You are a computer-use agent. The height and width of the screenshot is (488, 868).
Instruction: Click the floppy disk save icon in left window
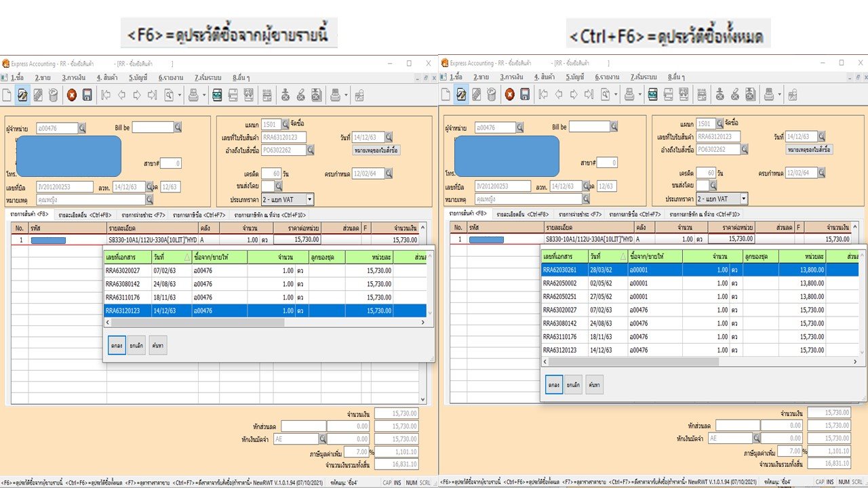[87, 96]
